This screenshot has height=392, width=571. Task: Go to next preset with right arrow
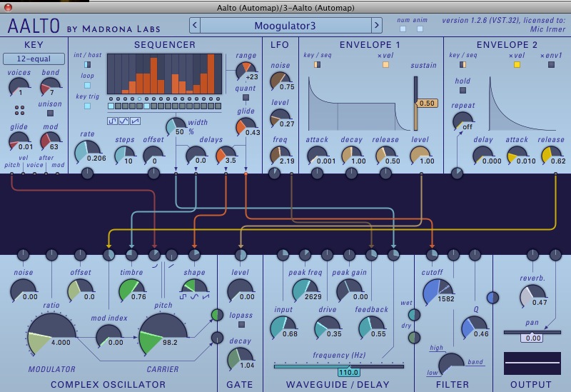coord(377,26)
